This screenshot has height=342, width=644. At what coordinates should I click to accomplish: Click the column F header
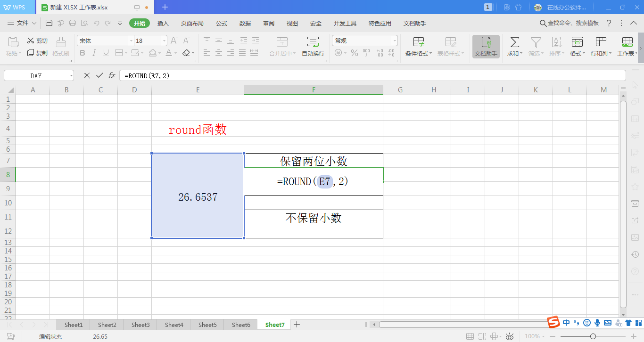314,90
